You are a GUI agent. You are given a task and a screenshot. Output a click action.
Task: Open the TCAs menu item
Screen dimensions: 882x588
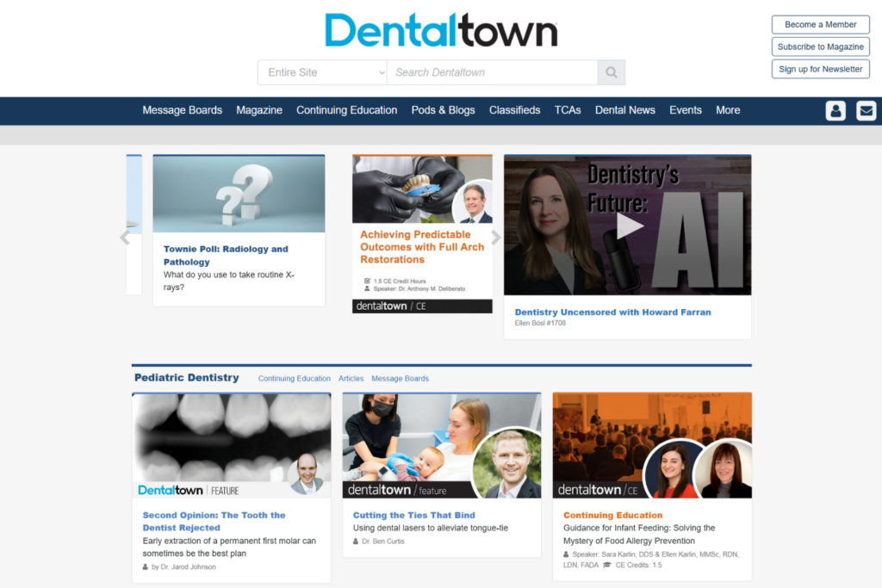pos(568,110)
